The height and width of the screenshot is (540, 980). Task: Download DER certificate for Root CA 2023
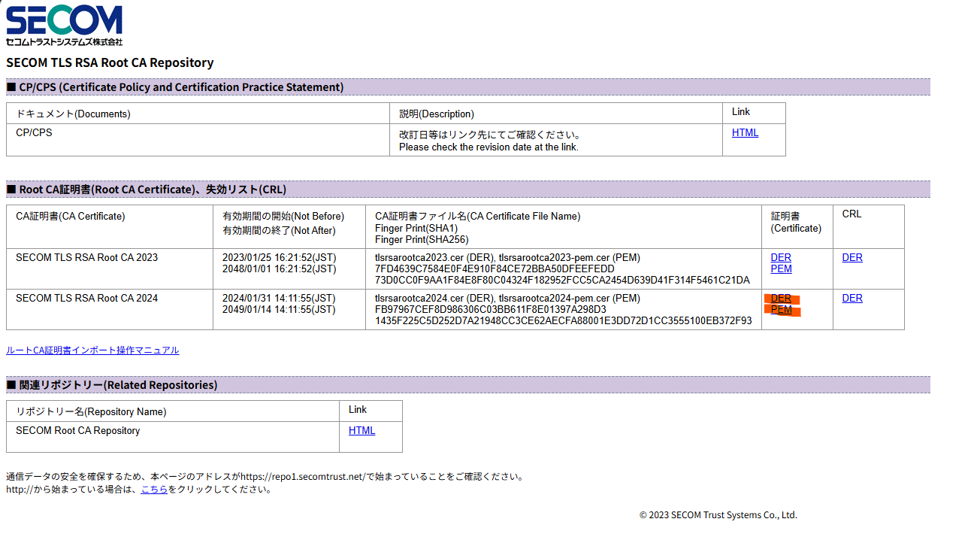tap(781, 257)
